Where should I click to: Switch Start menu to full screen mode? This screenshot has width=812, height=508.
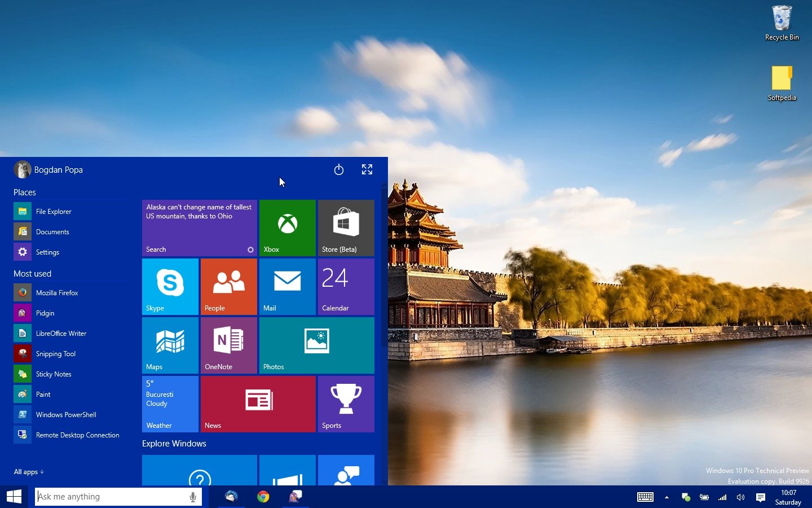(367, 169)
